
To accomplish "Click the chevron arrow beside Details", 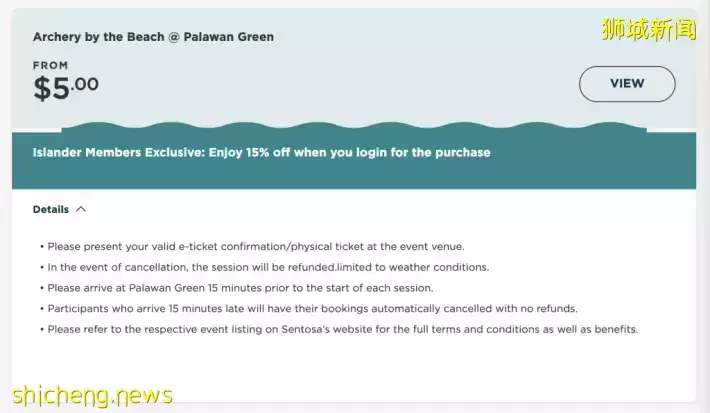I will click(81, 210).
